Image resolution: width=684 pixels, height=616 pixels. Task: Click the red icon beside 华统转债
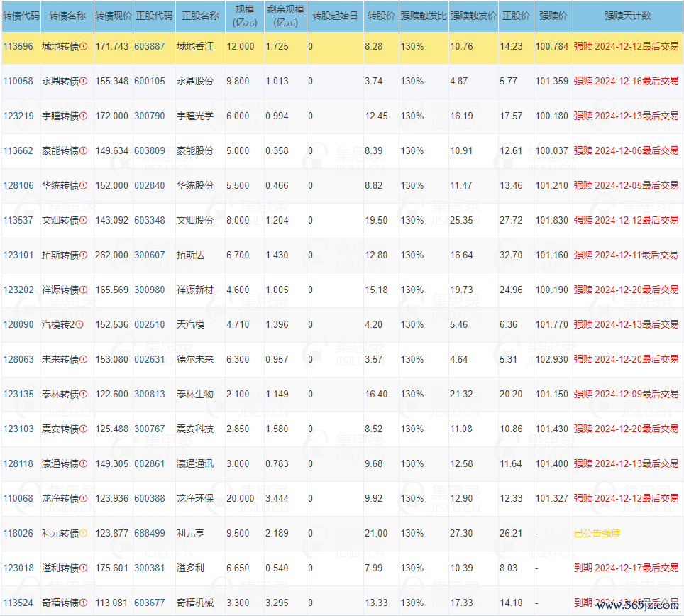pyautogui.click(x=83, y=185)
